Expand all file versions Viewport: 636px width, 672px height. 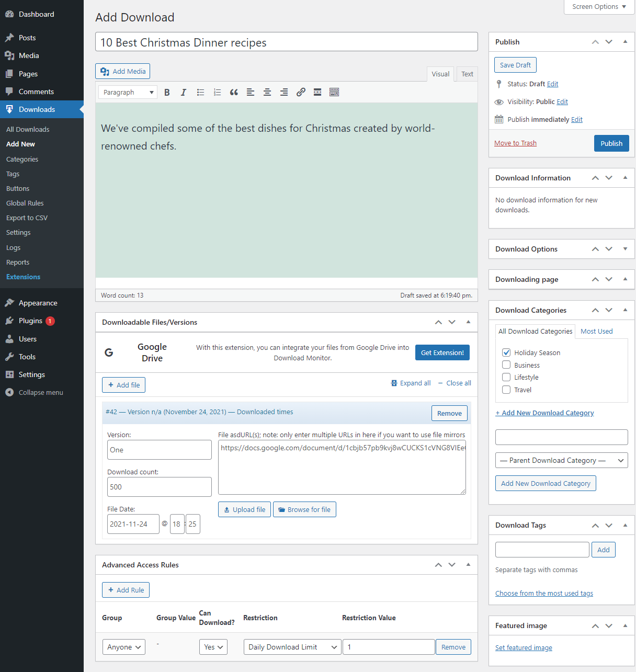click(x=411, y=383)
